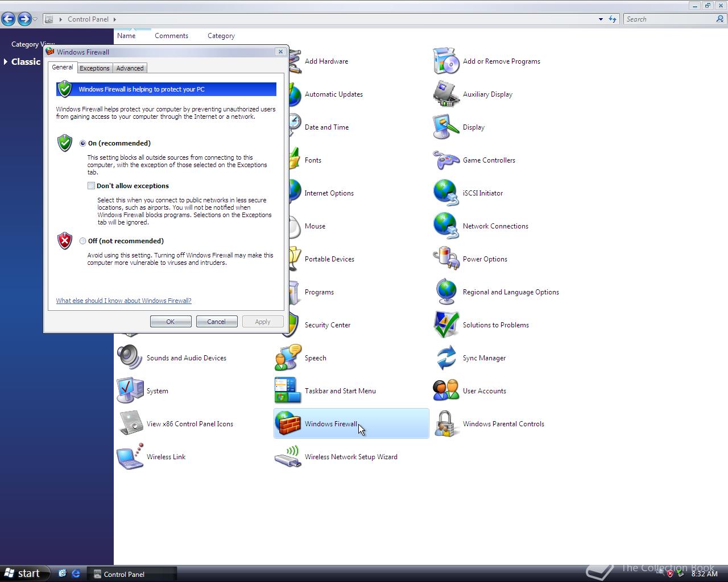Switch to the Exceptions tab
The image size is (728, 582).
(94, 68)
